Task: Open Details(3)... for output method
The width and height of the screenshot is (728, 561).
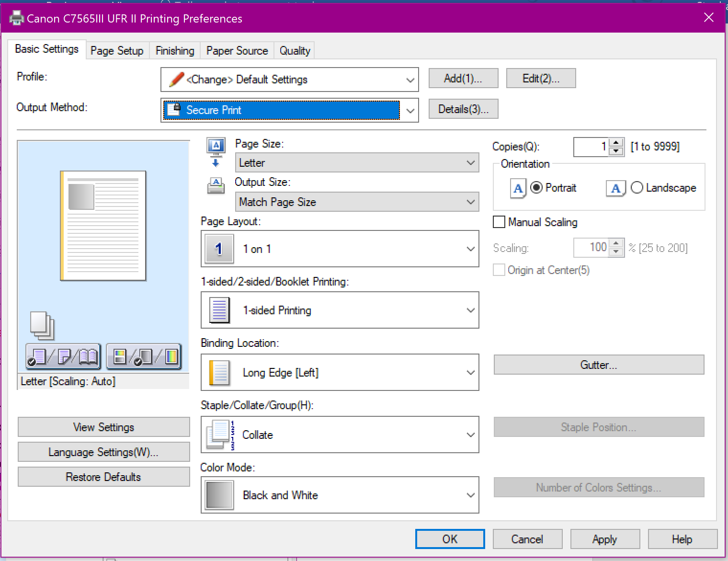Action: click(463, 109)
